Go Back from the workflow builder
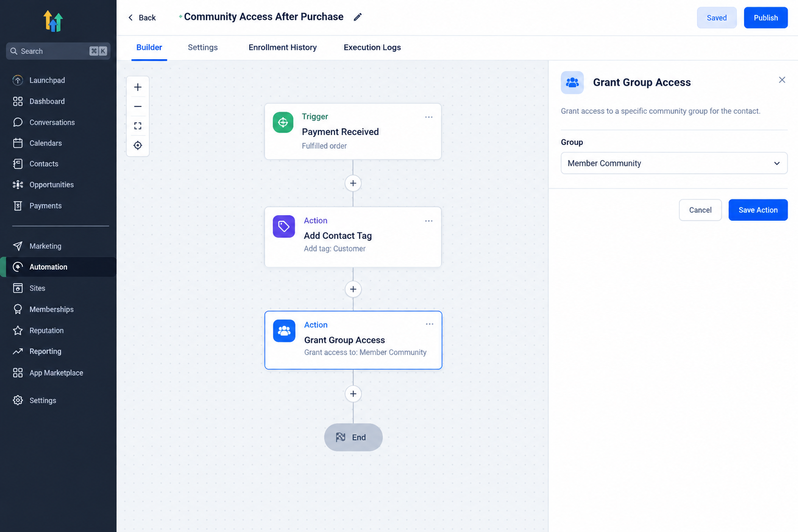Image resolution: width=798 pixels, height=532 pixels. (x=142, y=18)
